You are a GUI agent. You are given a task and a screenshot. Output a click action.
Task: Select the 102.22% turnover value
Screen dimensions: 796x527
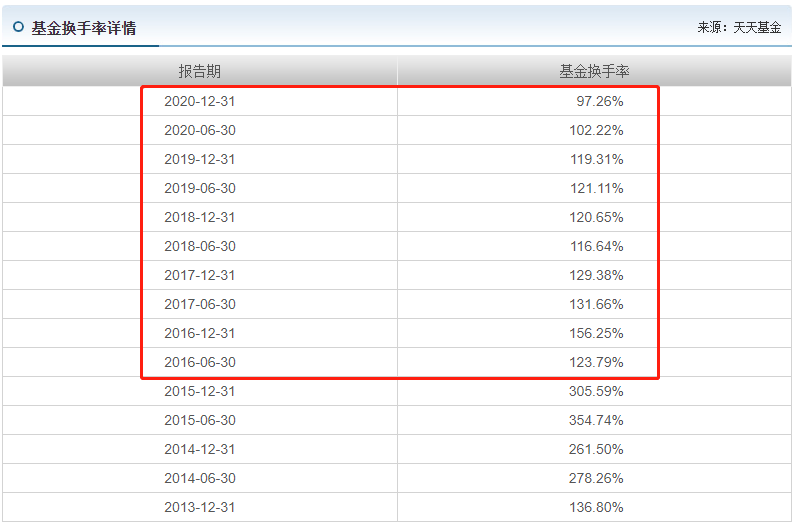[596, 130]
